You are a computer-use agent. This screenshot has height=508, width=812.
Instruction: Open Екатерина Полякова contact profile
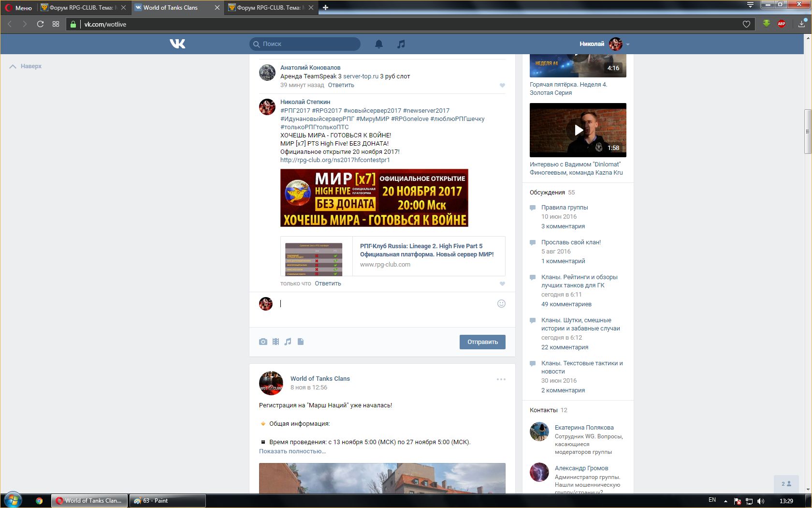(x=584, y=428)
